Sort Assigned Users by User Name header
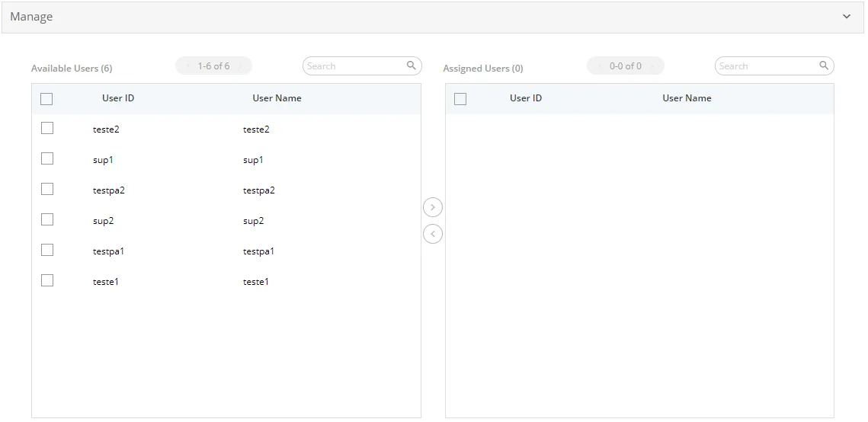Screen dimensions: 868x422 click(x=687, y=98)
